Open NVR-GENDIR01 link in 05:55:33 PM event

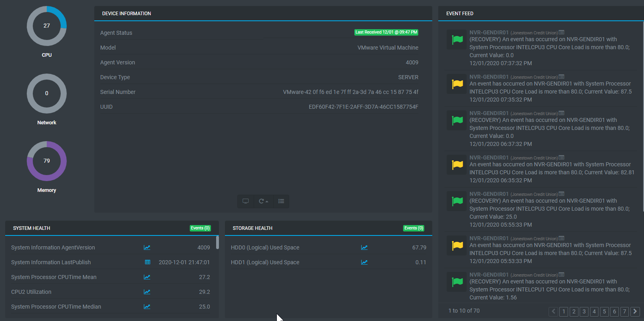[x=489, y=194]
